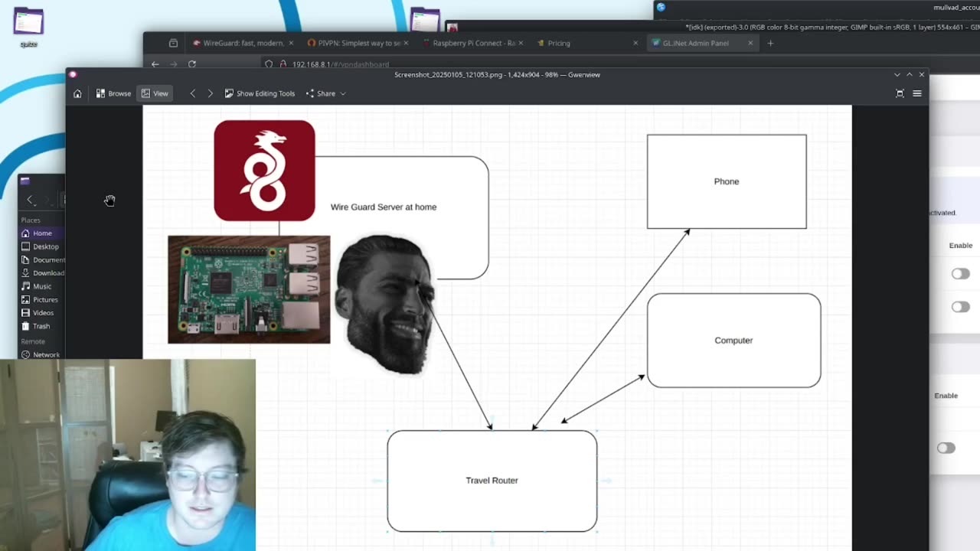
Task: Click Mullvad window globe icon
Action: [x=661, y=7]
